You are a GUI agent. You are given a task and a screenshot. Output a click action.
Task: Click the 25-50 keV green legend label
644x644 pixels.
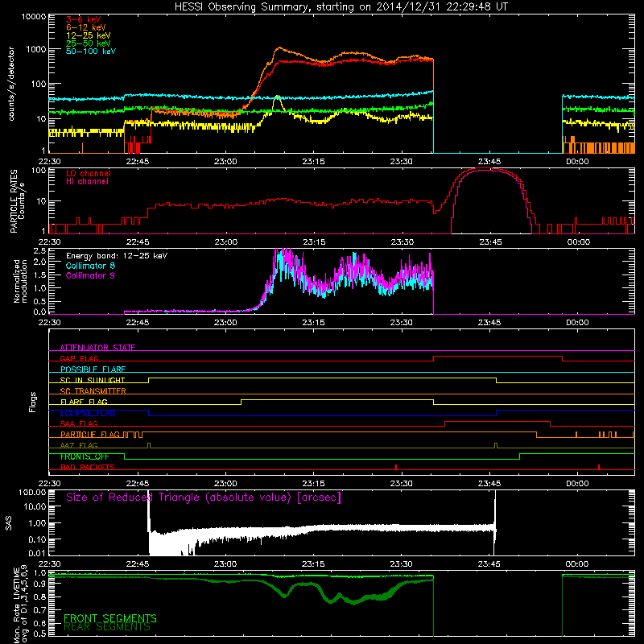[x=88, y=43]
